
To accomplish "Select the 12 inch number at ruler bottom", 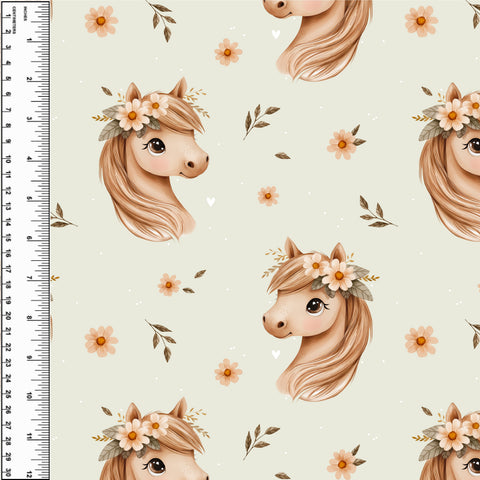I will point(30,474).
